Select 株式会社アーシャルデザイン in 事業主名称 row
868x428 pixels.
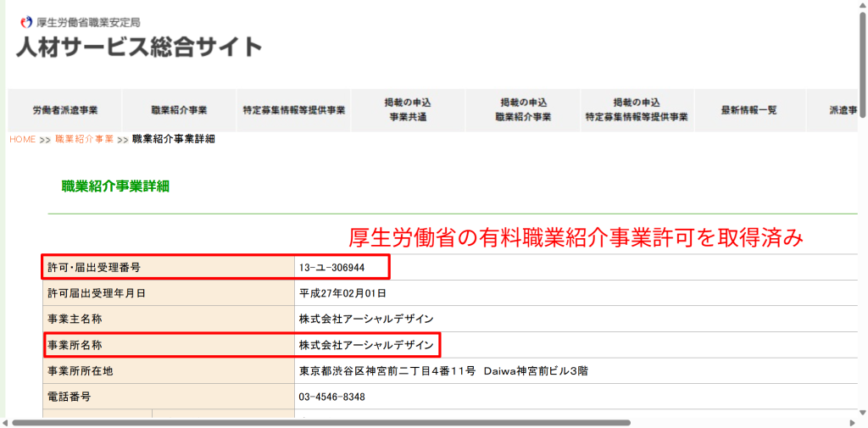tap(366, 319)
